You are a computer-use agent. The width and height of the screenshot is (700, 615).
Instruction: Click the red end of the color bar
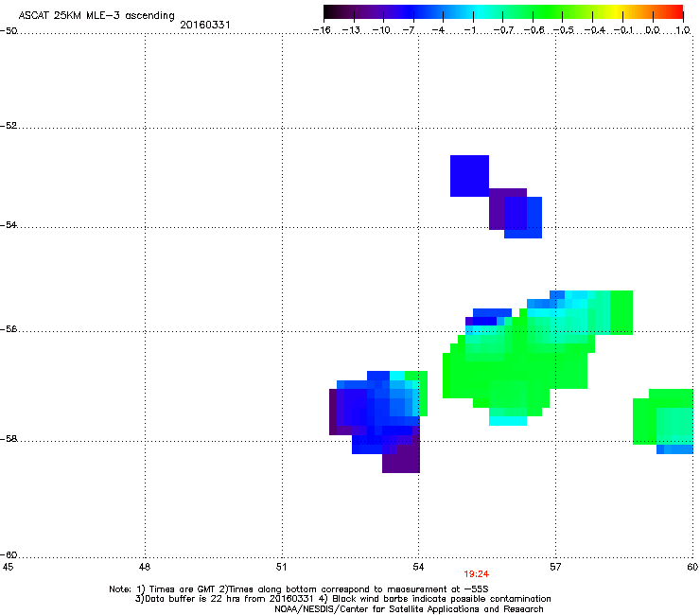(x=677, y=12)
